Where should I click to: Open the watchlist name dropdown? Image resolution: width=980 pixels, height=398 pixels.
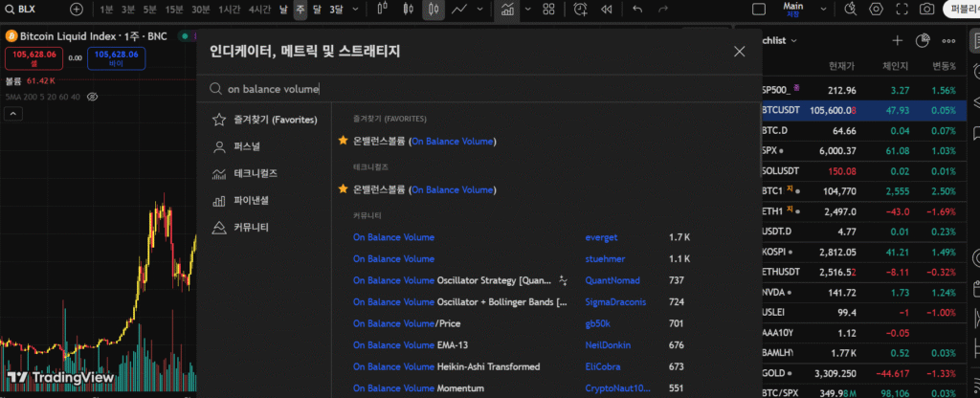[x=779, y=40]
